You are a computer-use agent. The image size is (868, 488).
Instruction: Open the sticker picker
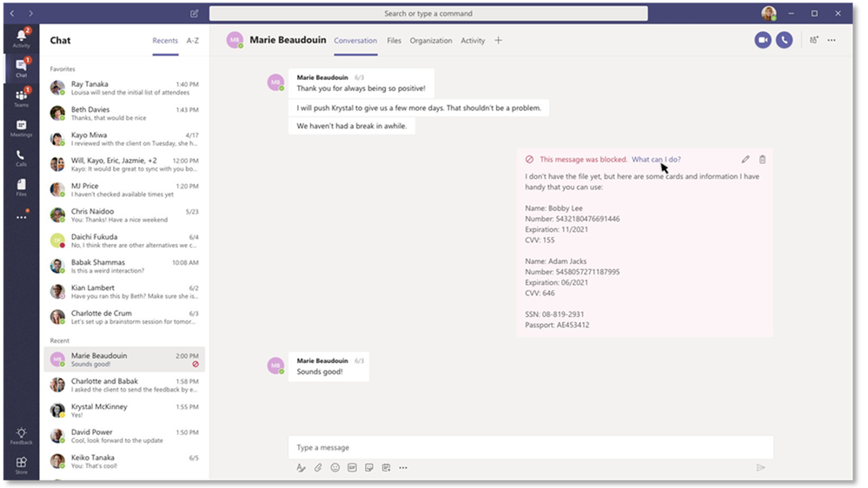point(369,467)
